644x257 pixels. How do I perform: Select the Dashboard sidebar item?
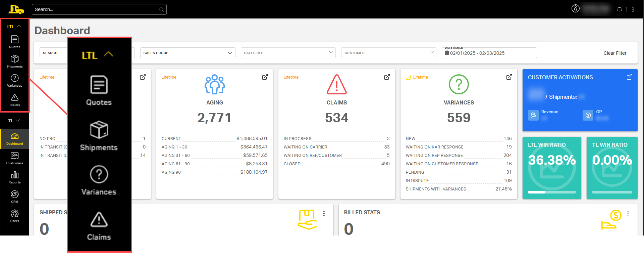[x=14, y=139]
